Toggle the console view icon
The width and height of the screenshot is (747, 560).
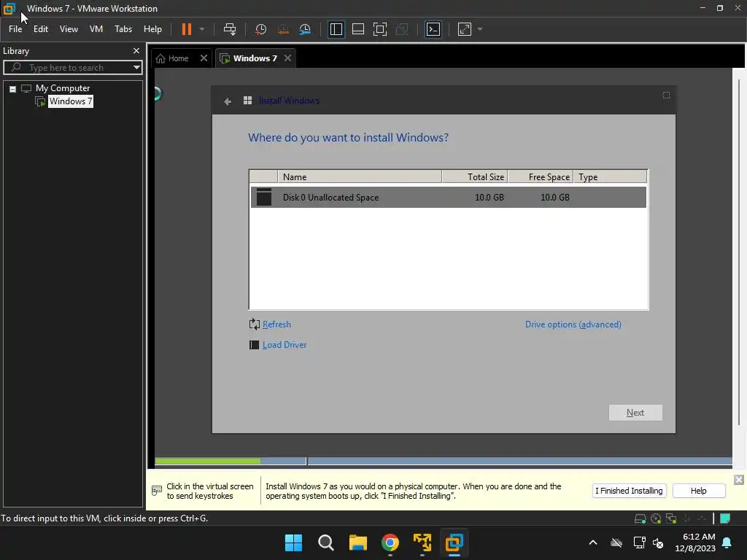[433, 29]
